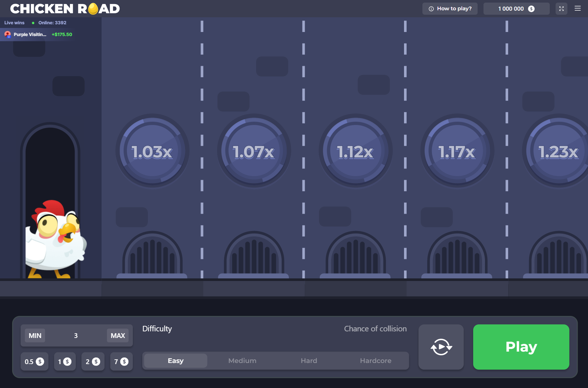Select Hardcore difficulty
This screenshot has height=388, width=588.
(x=375, y=361)
